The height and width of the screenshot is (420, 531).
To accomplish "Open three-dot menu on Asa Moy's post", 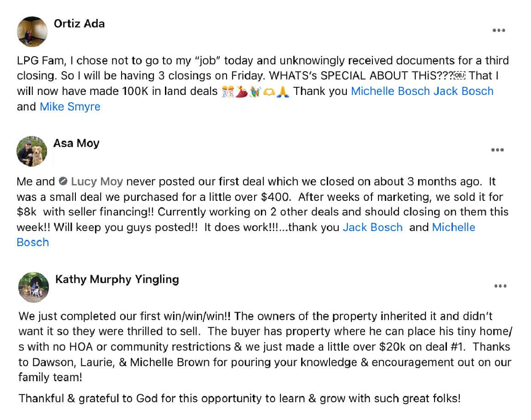I will tap(497, 150).
